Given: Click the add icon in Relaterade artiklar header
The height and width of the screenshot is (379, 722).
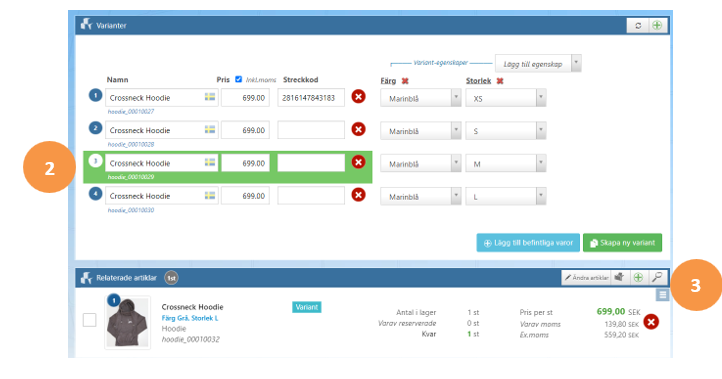Looking at the screenshot, I should click(x=638, y=277).
